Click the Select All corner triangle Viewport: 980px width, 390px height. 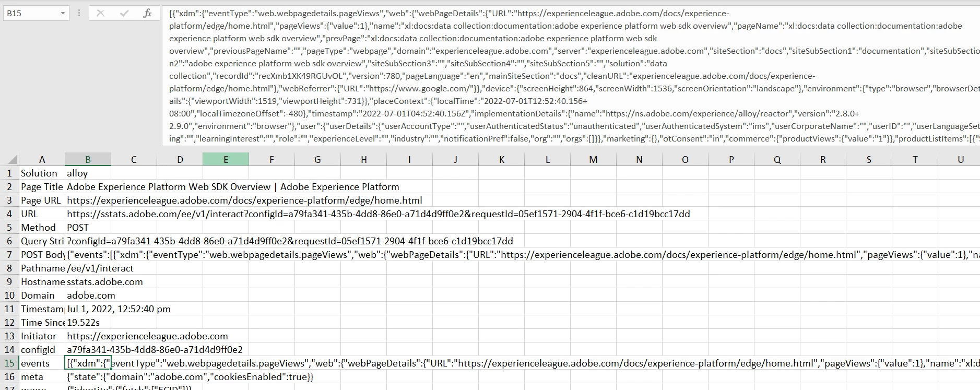11,159
